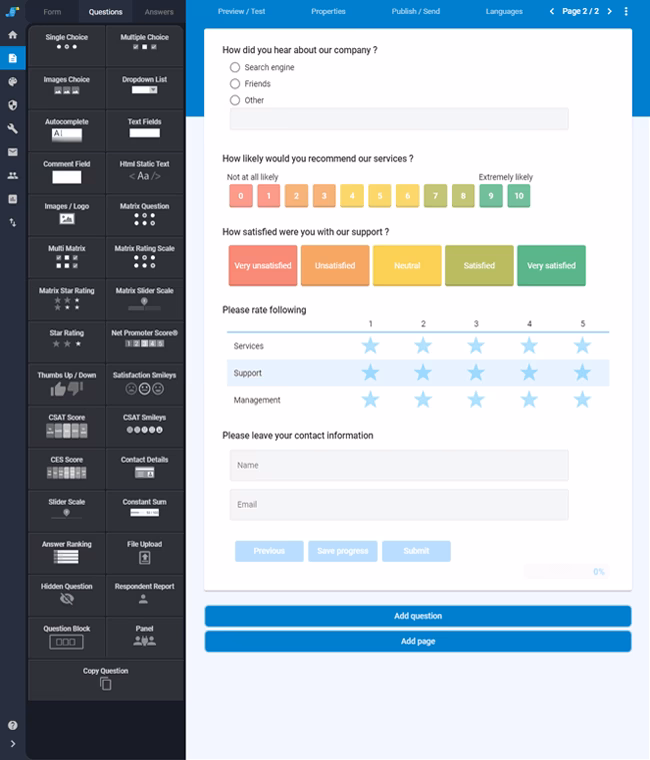
Task: Select the Thumbs Up / Down question tile
Action: (67, 383)
